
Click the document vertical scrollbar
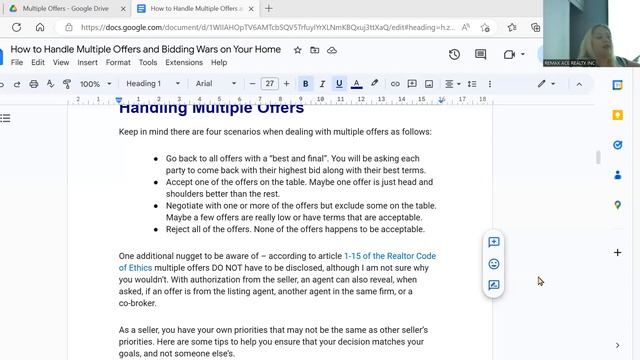point(598,157)
